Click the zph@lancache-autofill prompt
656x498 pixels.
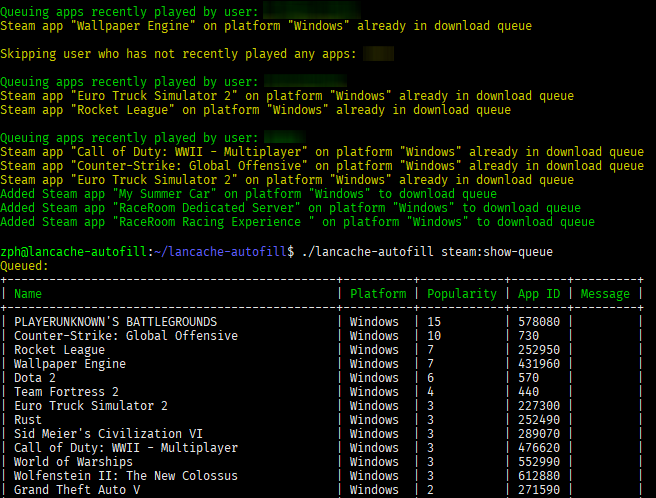73,252
